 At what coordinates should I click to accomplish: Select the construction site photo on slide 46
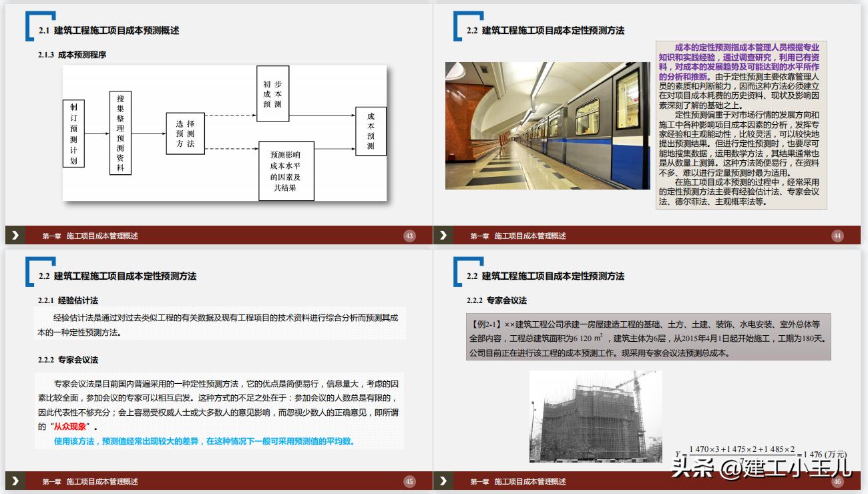pos(594,415)
